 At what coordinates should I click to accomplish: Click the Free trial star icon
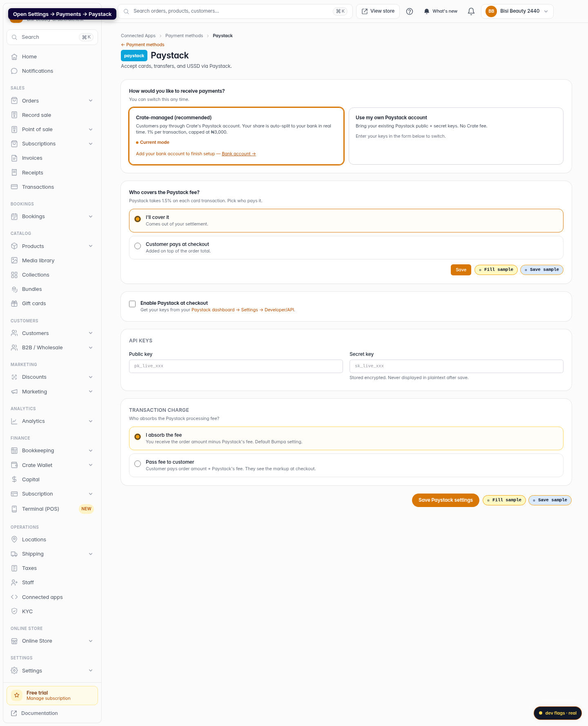click(17, 695)
